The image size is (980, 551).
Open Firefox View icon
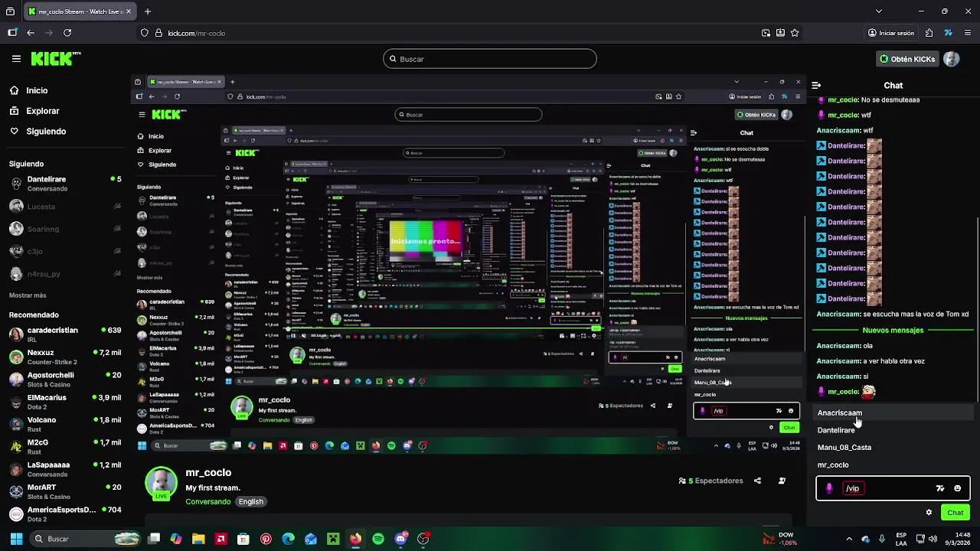tap(10, 11)
